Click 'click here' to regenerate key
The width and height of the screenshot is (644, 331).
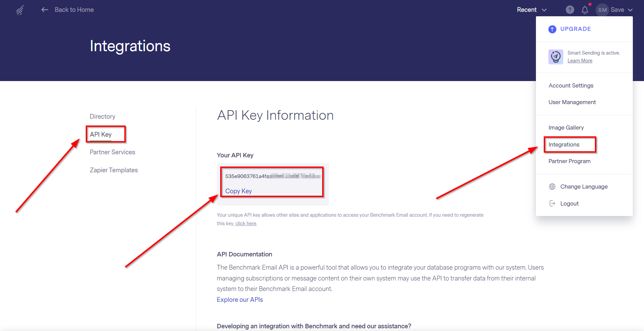246,223
